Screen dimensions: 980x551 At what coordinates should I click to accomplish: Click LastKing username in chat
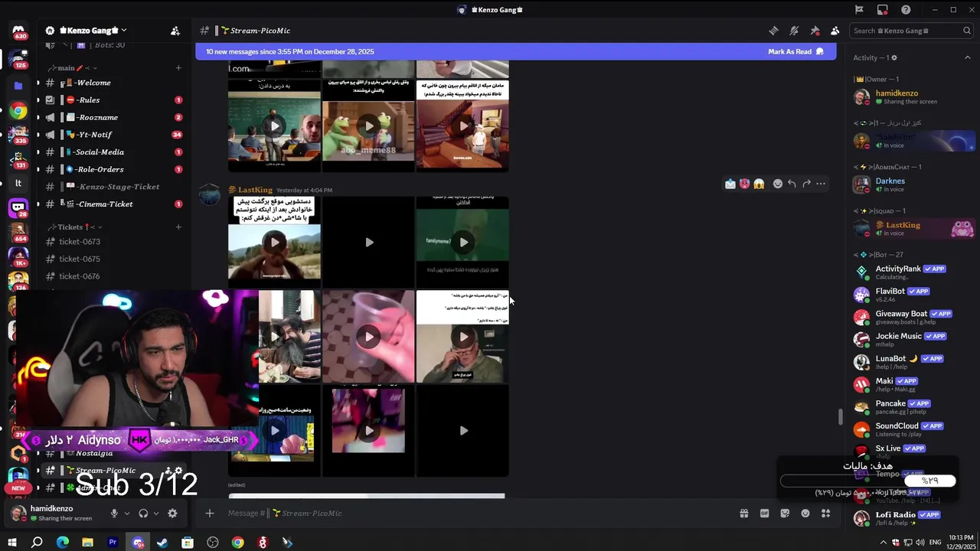[x=255, y=190]
